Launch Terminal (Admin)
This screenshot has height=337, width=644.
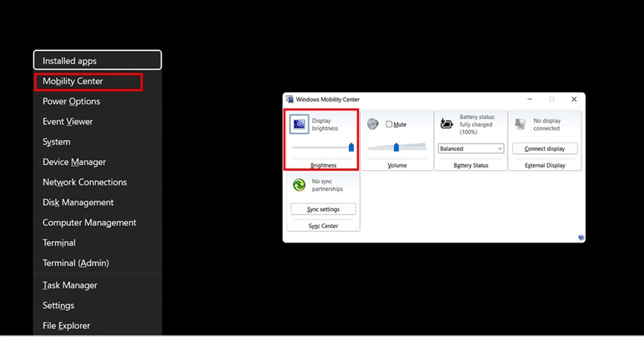98,262
